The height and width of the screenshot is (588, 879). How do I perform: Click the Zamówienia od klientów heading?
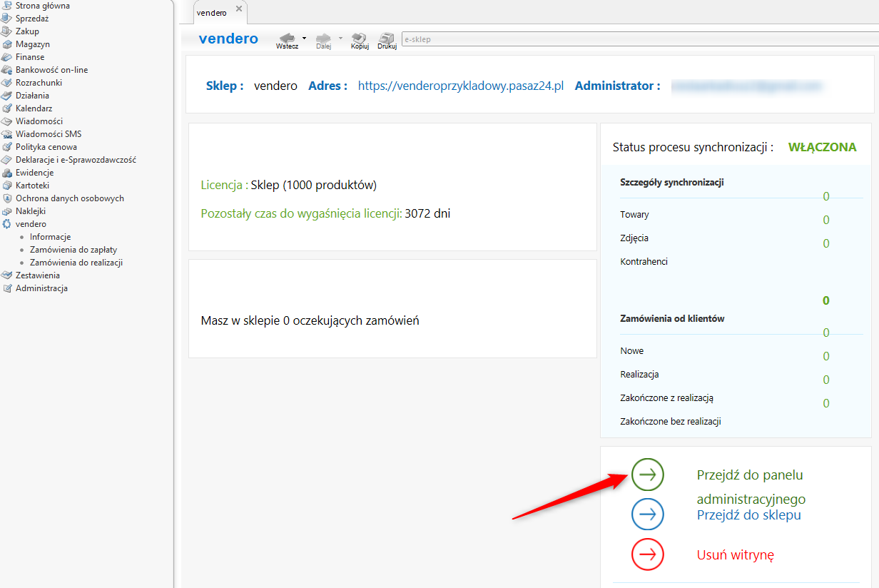672,319
